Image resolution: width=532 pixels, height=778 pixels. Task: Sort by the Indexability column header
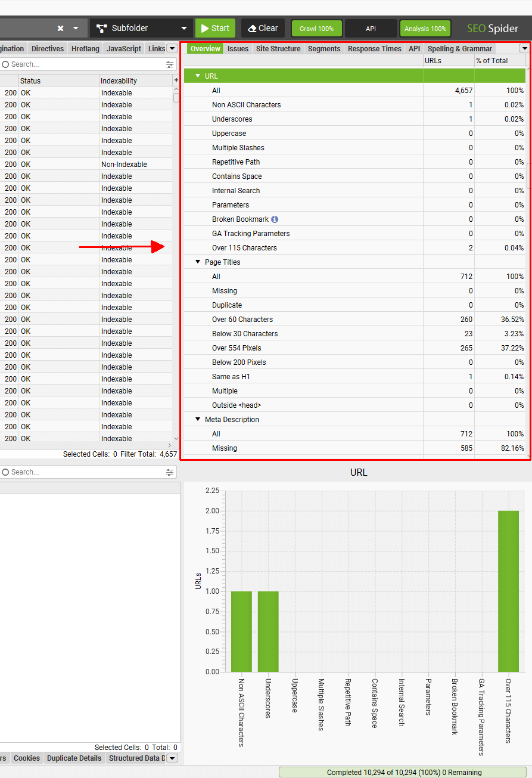[x=136, y=80]
